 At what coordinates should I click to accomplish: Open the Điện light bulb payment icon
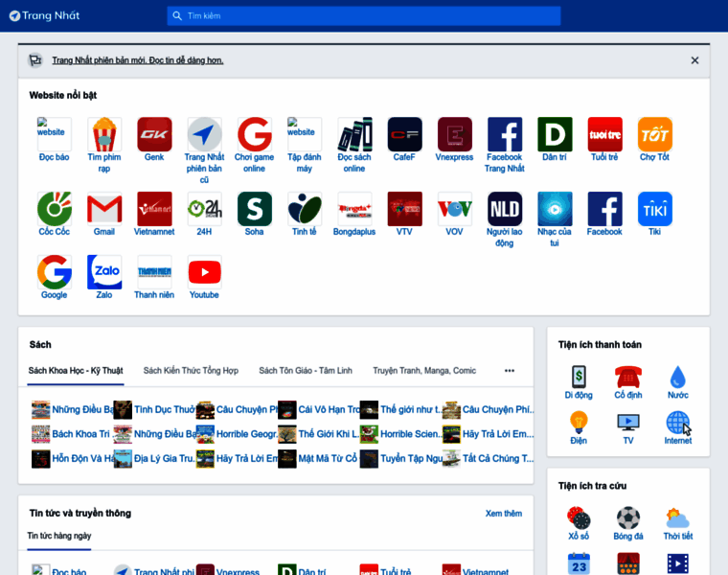(x=579, y=423)
